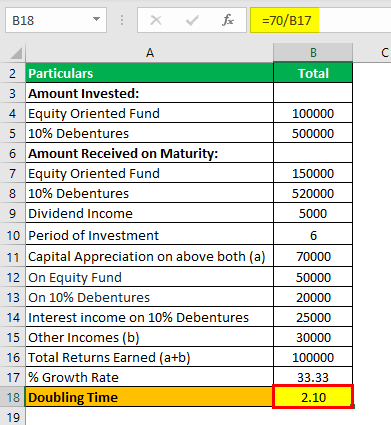Select the 20000 value cell

tap(313, 297)
